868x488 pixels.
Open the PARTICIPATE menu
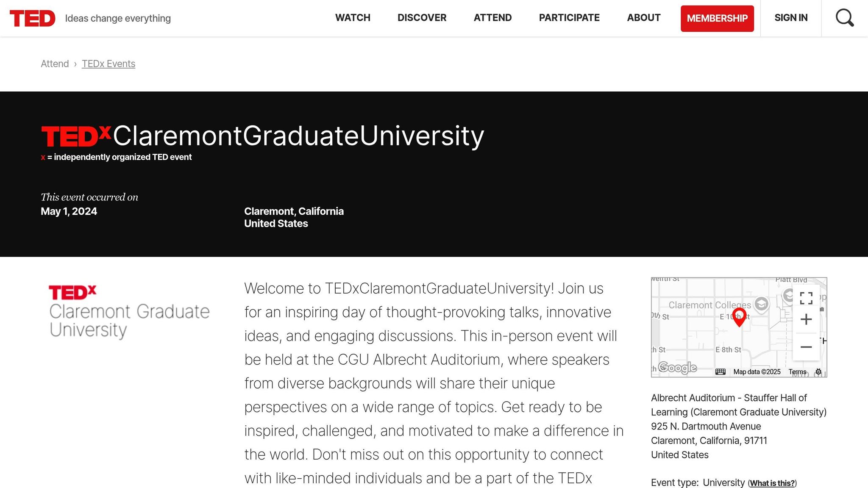coord(569,18)
